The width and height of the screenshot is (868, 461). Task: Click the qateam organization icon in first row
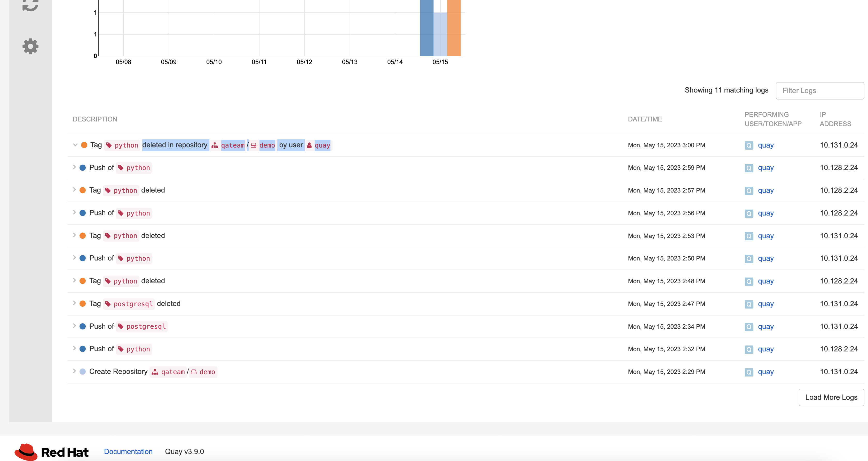pyautogui.click(x=215, y=145)
